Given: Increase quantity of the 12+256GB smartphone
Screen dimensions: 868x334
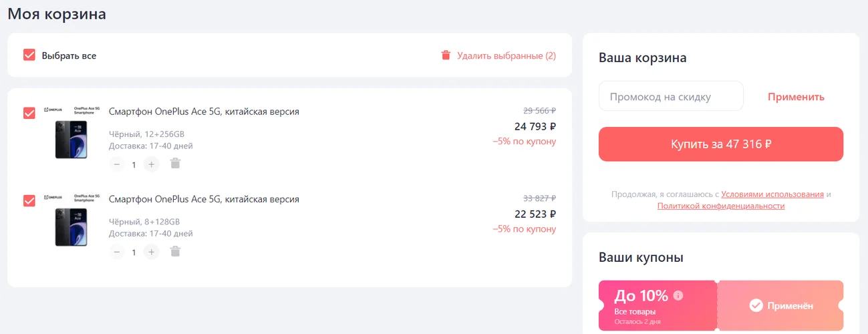Looking at the screenshot, I should coord(152,164).
